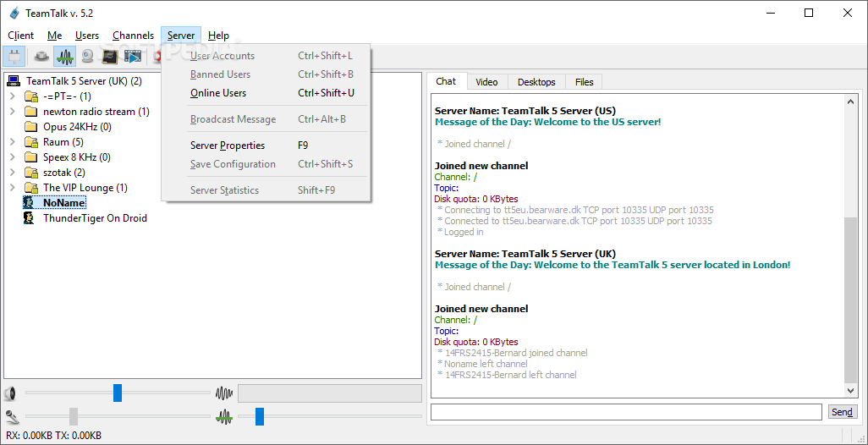Viewport: 868px width, 445px height.
Task: Enable push-to-talk hat icon in toolbar
Action: pos(41,57)
